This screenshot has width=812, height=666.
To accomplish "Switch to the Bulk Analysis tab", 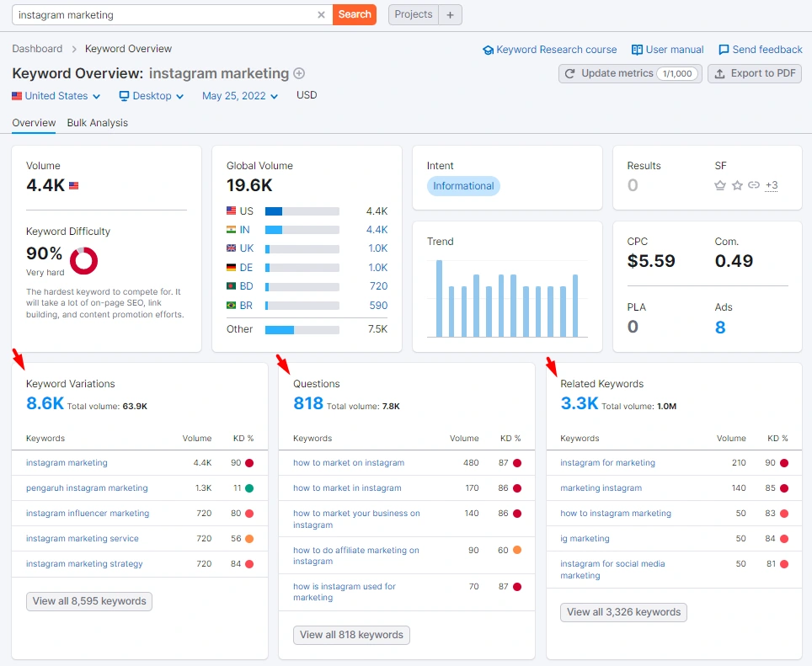I will point(98,123).
